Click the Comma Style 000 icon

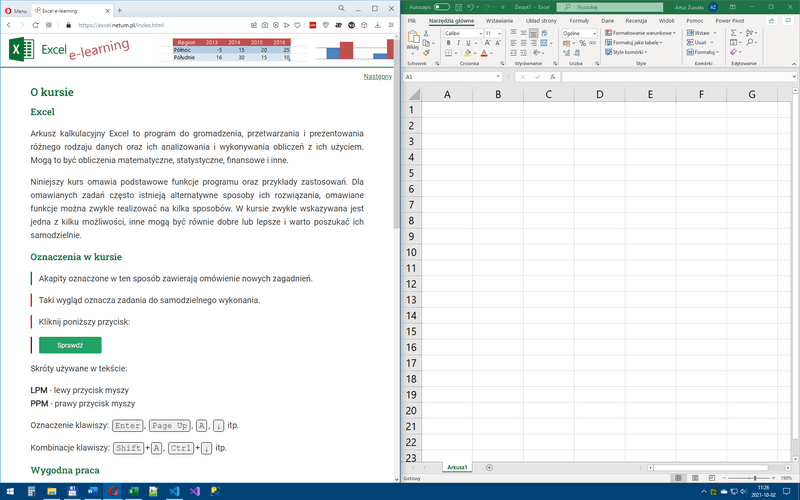pyautogui.click(x=593, y=43)
